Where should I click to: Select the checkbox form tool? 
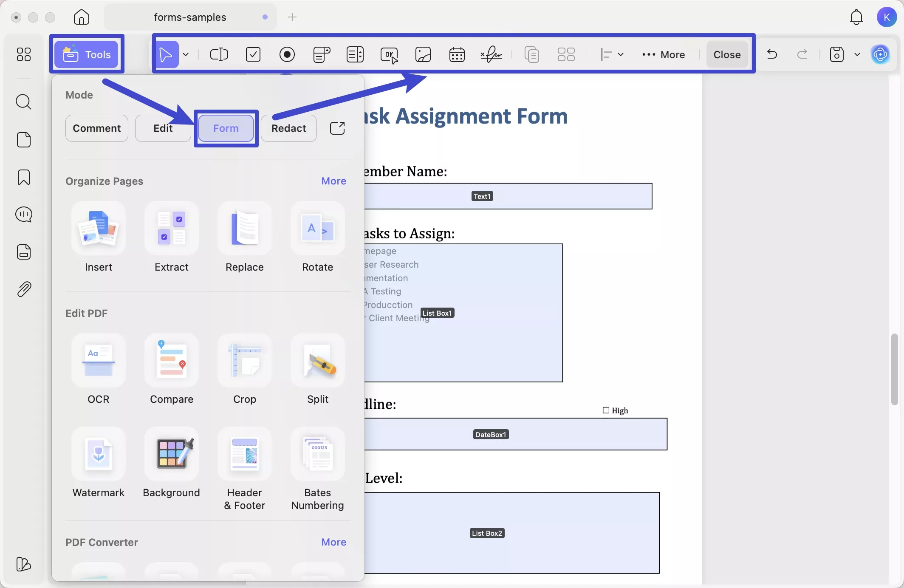coord(253,54)
